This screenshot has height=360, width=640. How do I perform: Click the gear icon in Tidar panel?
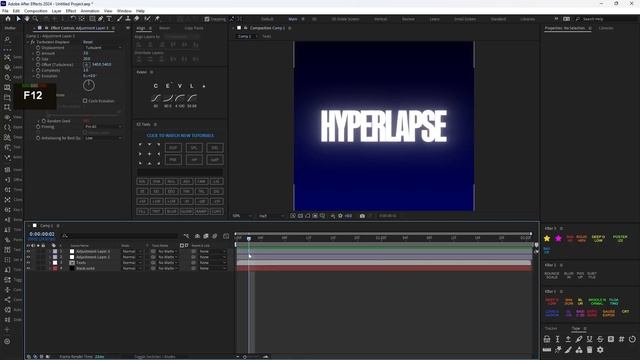(x=600, y=350)
